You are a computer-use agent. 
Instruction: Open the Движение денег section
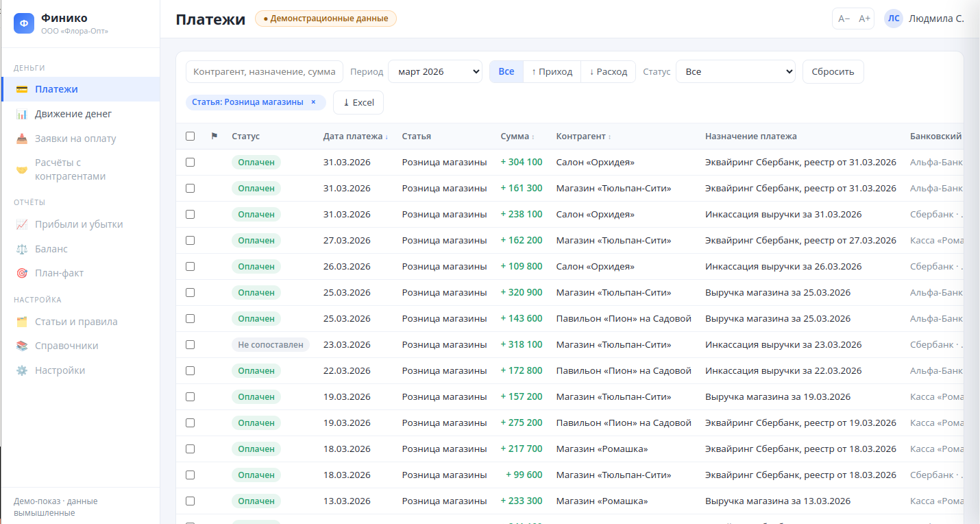coord(81,114)
